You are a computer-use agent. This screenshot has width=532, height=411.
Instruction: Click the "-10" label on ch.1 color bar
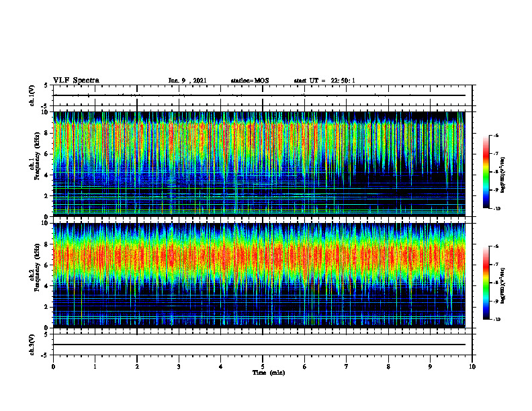coord(497,209)
